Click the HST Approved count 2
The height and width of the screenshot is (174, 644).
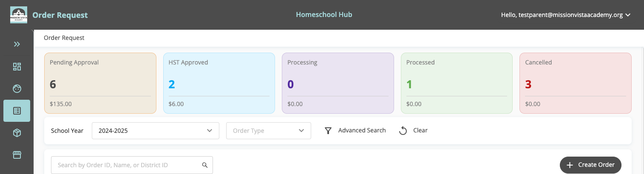172,84
